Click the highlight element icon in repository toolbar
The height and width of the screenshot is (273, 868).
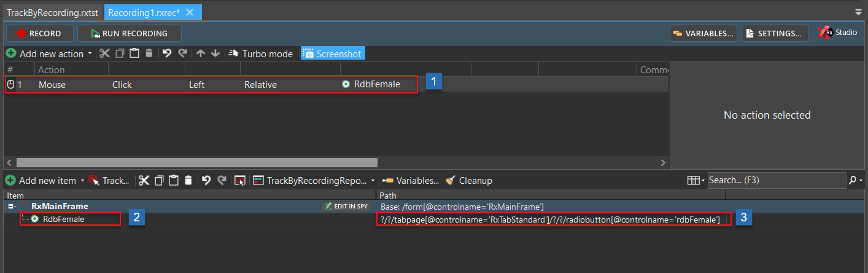(240, 180)
